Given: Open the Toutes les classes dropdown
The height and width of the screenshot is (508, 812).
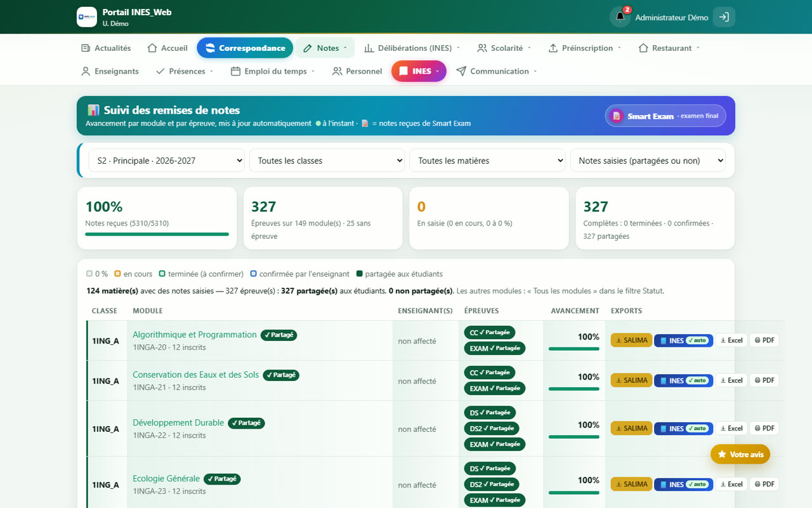Looking at the screenshot, I should tap(327, 161).
